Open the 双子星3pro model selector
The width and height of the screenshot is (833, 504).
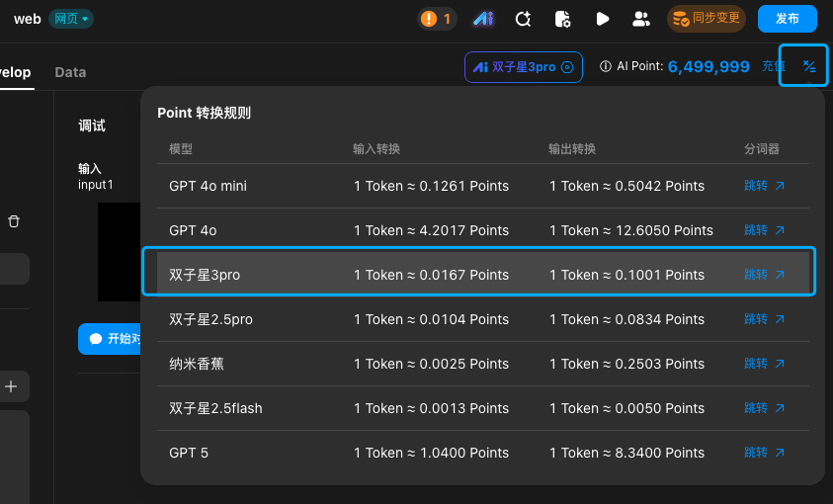tap(524, 67)
